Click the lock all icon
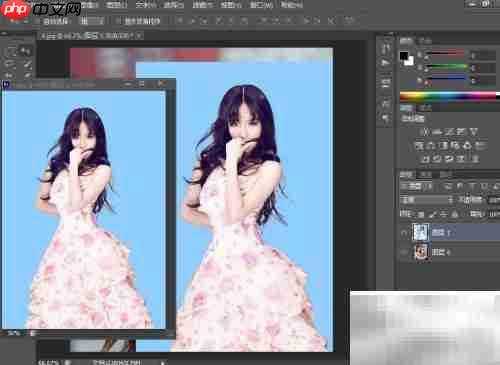Viewport: 500px width, 365px height. 455,214
